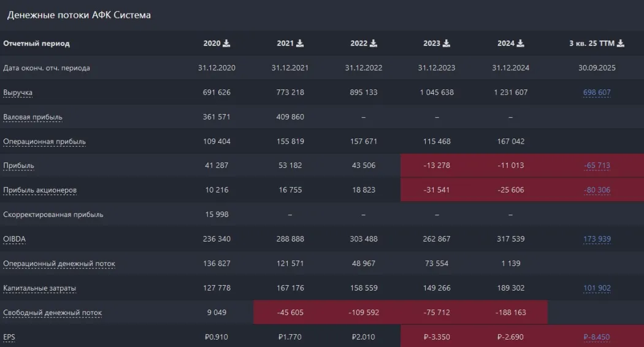Select the Валовая прибыль row label
This screenshot has height=347, width=644.
pyautogui.click(x=33, y=117)
